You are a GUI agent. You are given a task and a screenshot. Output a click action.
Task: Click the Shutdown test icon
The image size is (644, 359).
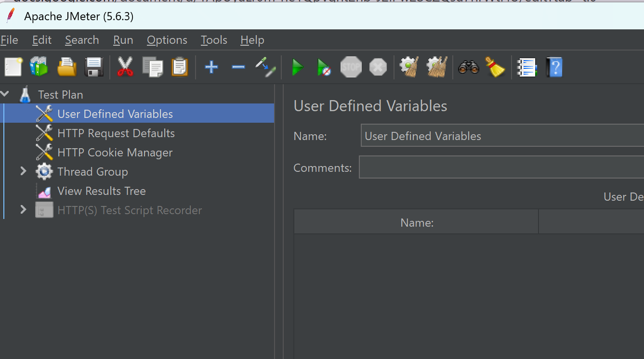[x=378, y=67]
